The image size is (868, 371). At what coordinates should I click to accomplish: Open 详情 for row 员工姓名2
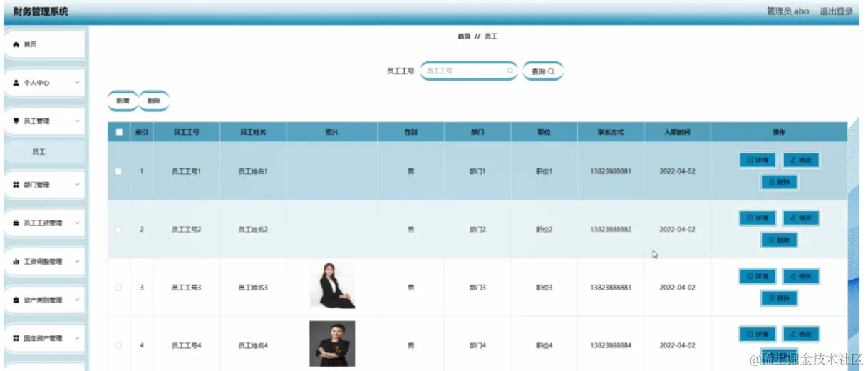pos(757,218)
